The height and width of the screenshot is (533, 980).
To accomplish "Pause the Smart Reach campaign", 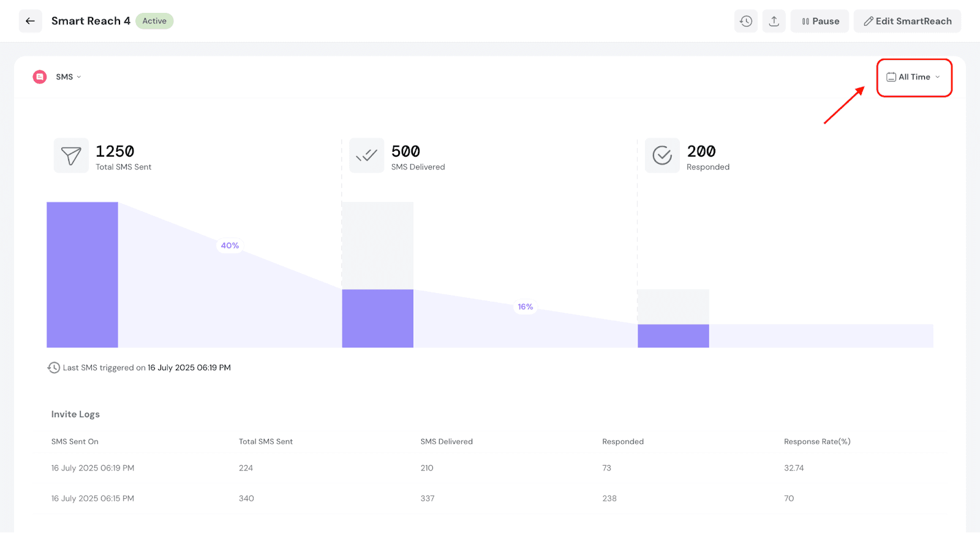I will [820, 21].
